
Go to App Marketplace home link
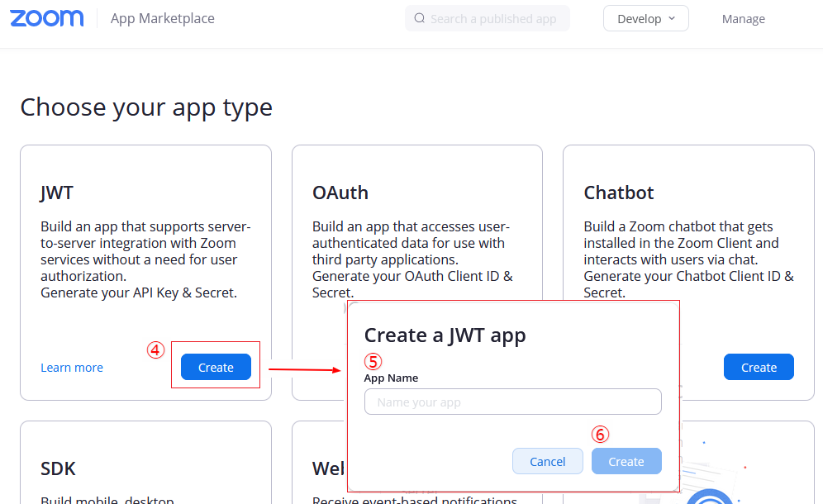(x=162, y=18)
